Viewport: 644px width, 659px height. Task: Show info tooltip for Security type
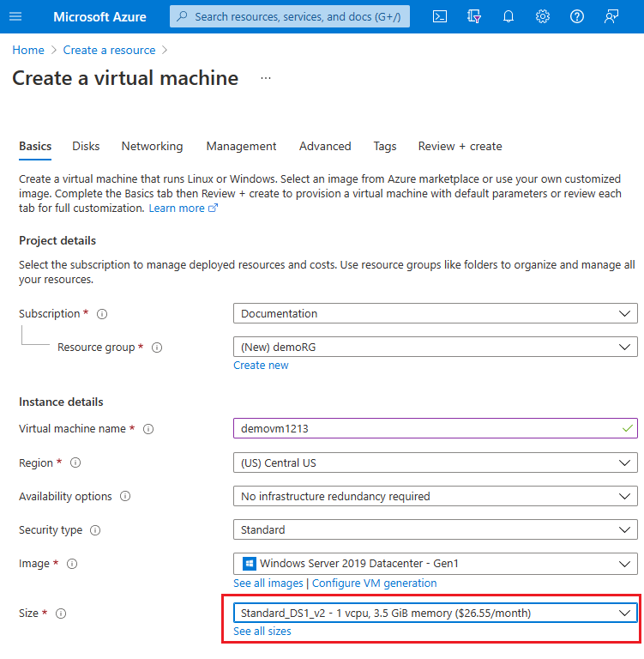95,530
